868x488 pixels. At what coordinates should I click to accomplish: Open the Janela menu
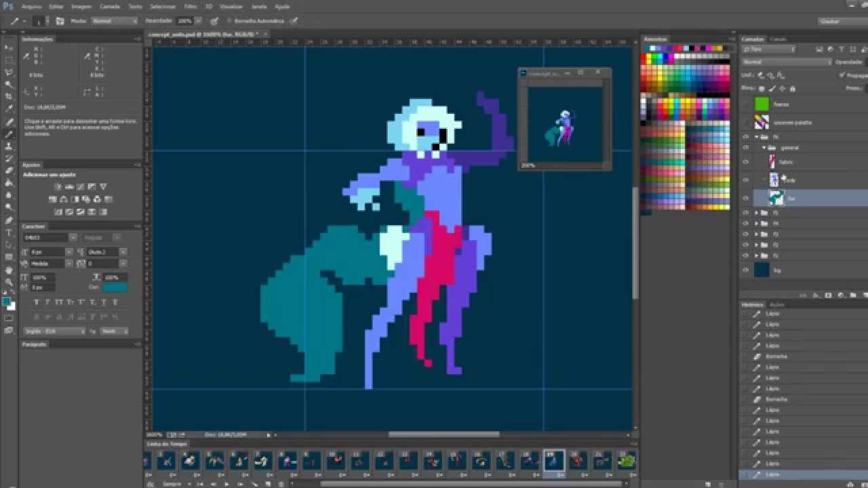[259, 6]
